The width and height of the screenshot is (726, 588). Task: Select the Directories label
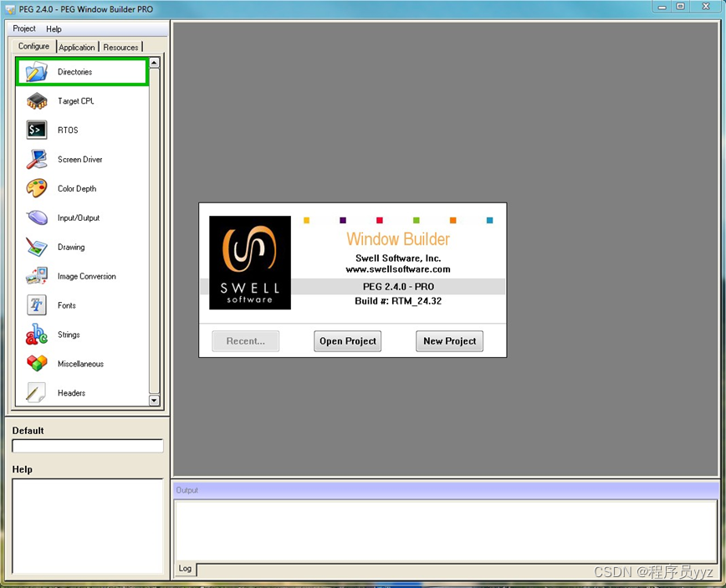click(x=74, y=72)
